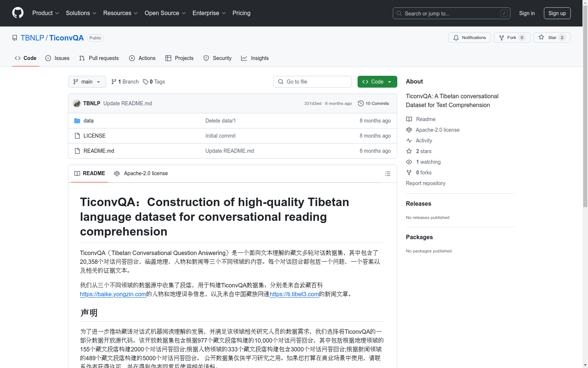Image resolution: width=588 pixels, height=368 pixels.
Task: Open the green Code dropdown button
Action: [377, 82]
